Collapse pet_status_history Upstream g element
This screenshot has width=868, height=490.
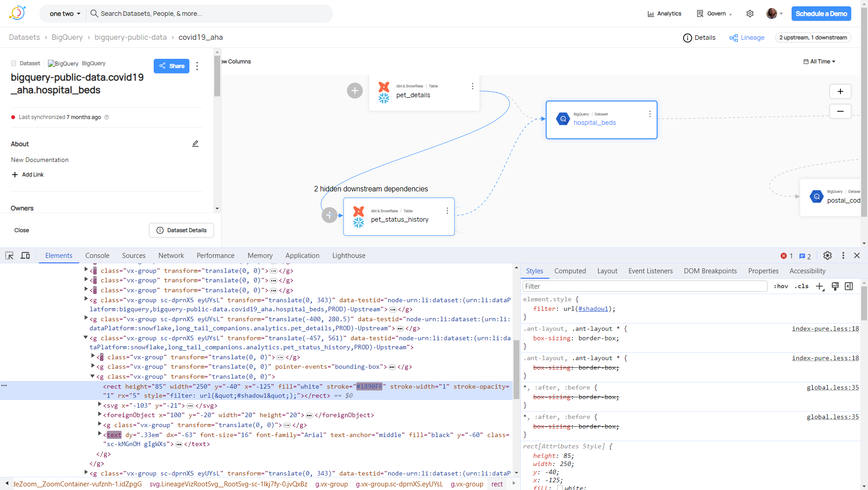86,337
